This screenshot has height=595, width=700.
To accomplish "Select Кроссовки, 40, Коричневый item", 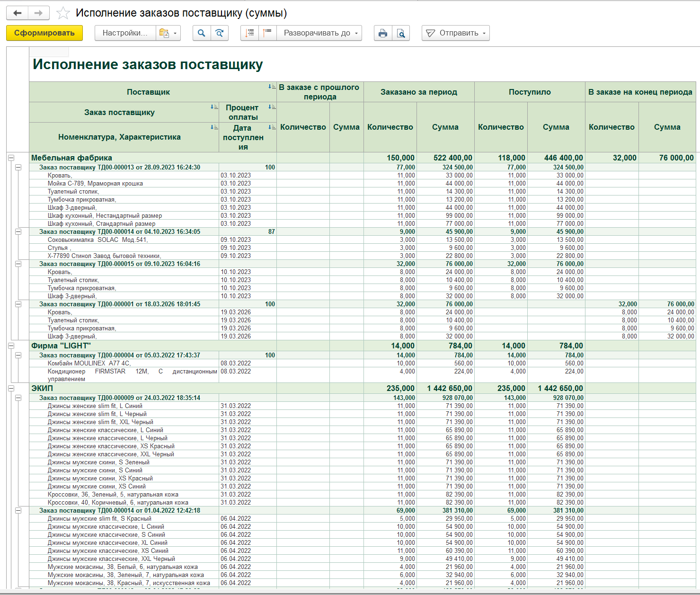I will 118,503.
